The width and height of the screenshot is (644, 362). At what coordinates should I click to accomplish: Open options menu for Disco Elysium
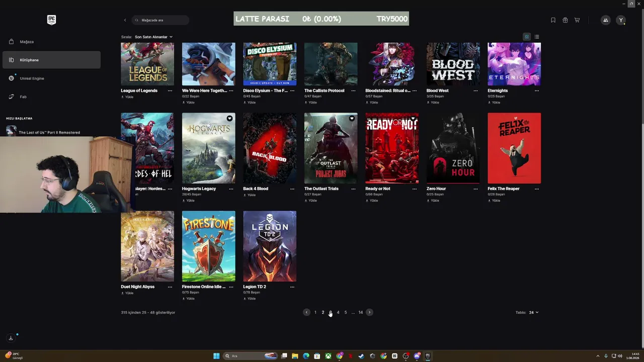point(292,90)
